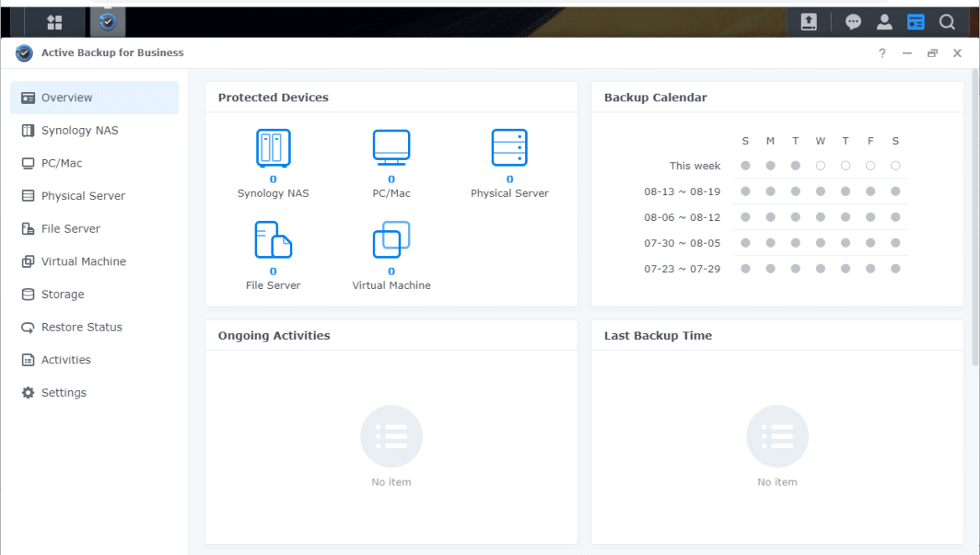Image resolution: width=980 pixels, height=555 pixels.
Task: View Activities in the sidebar
Action: coord(95,360)
